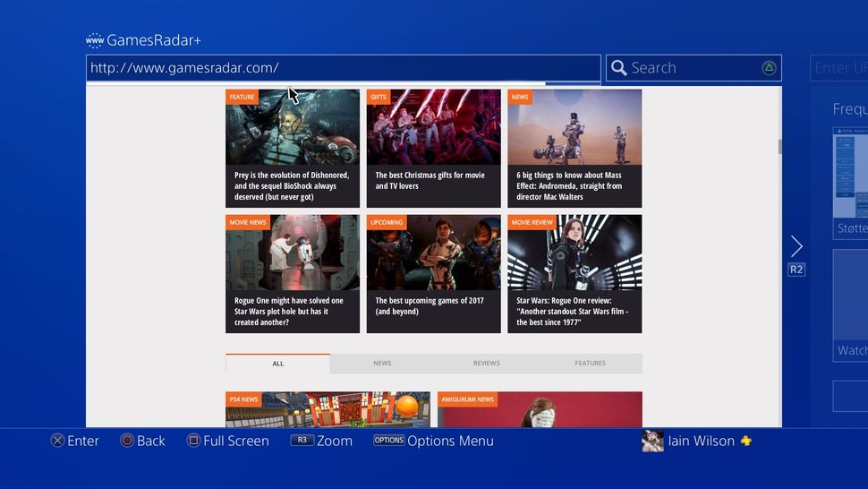Image resolution: width=868 pixels, height=489 pixels.
Task: Click the orange NEWS category tag
Action: coord(520,97)
